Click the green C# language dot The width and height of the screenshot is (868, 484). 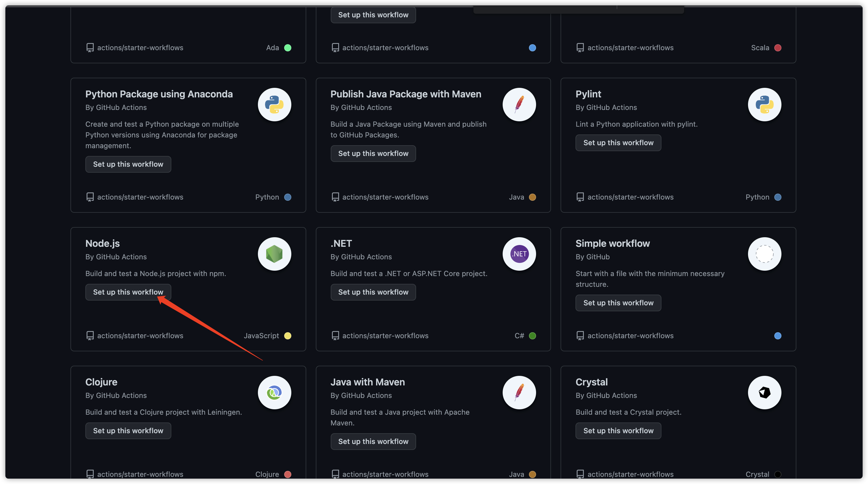533,336
